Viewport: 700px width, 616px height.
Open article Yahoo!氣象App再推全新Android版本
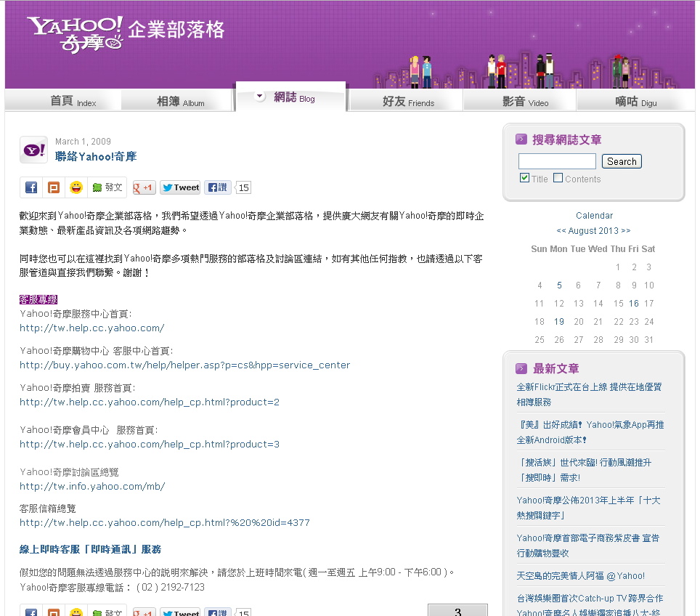590,432
